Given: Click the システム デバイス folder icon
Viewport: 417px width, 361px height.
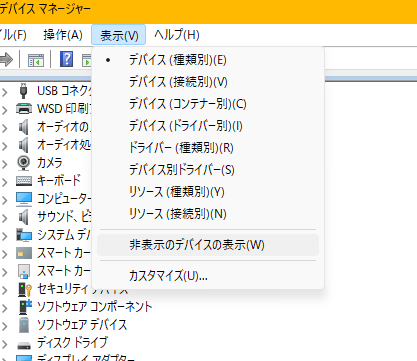Looking at the screenshot, I should pos(24,235).
